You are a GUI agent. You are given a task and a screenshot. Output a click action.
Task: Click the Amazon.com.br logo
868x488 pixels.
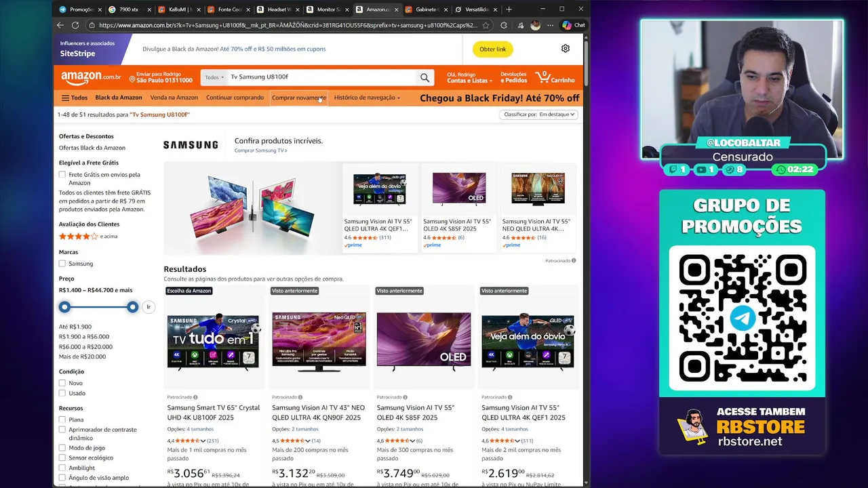(91, 77)
